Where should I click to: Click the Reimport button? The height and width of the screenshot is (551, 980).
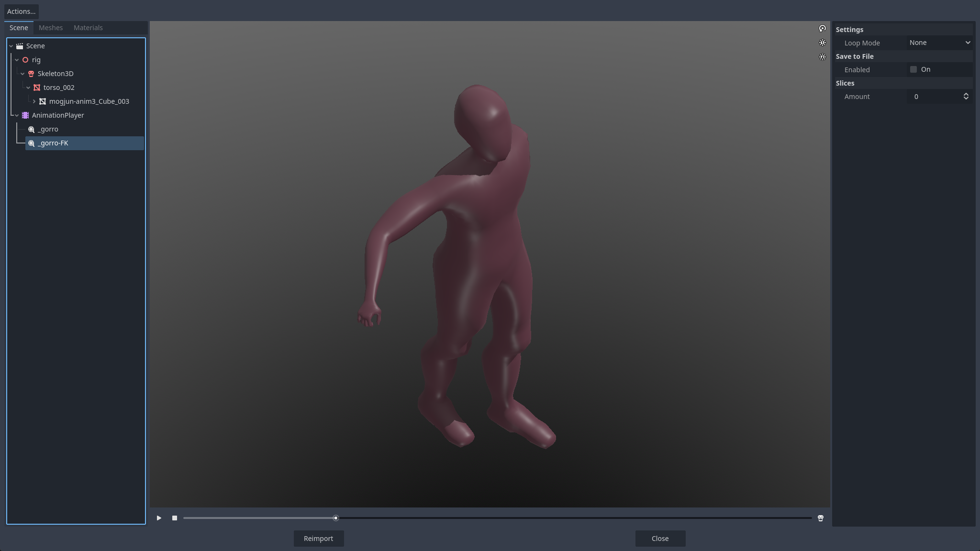click(318, 539)
